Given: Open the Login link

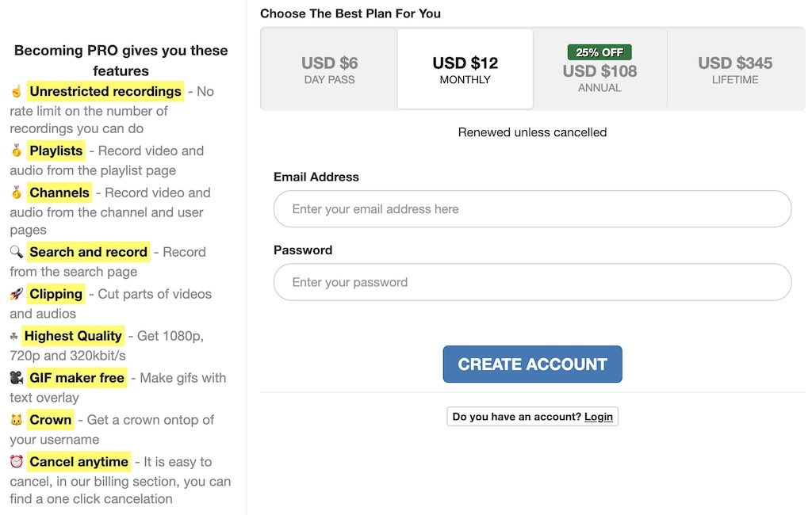Looking at the screenshot, I should (x=599, y=417).
